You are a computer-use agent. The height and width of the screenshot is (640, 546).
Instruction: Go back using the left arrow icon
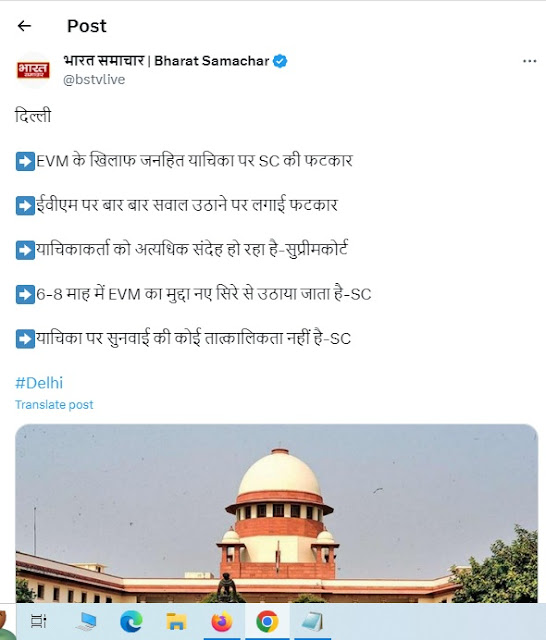[24, 26]
